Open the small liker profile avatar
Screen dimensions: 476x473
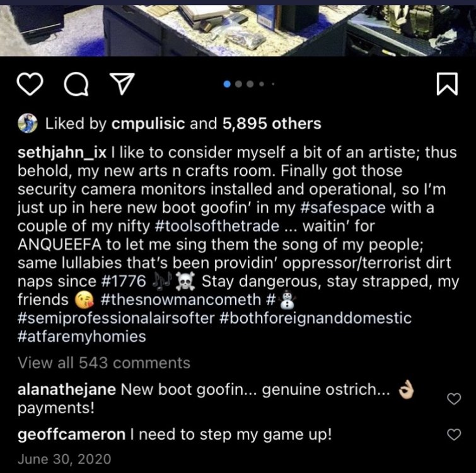(26, 124)
